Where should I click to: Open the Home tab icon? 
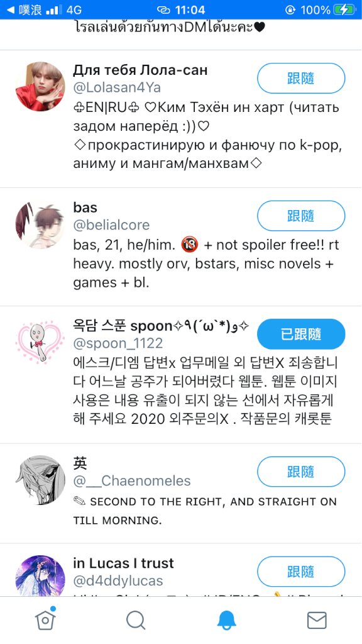pos(45,619)
